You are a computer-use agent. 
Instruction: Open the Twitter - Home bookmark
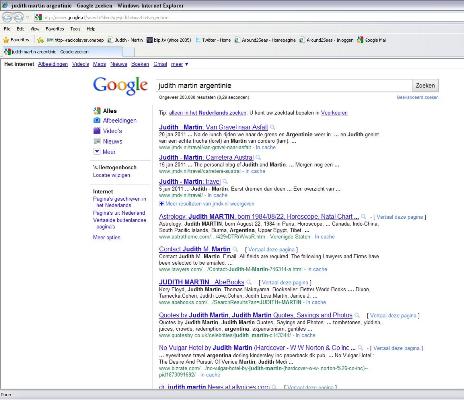(213, 40)
